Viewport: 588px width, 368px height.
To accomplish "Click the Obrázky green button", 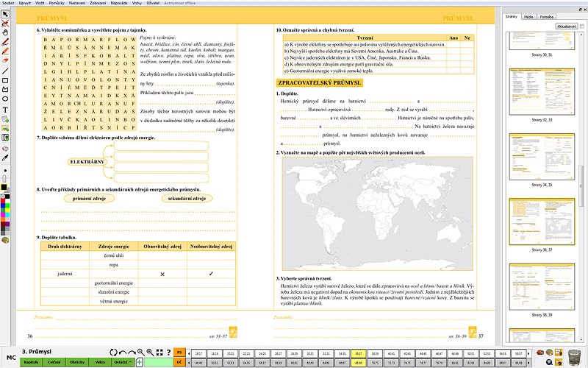I will tap(77, 362).
